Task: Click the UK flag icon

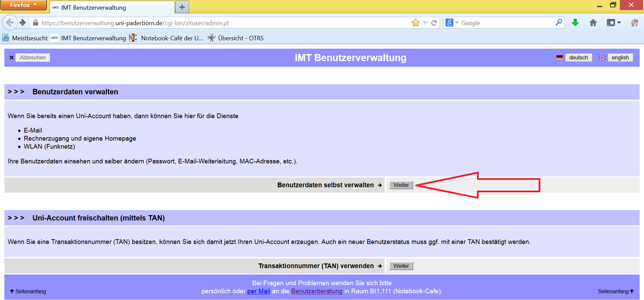Action: coord(602,57)
